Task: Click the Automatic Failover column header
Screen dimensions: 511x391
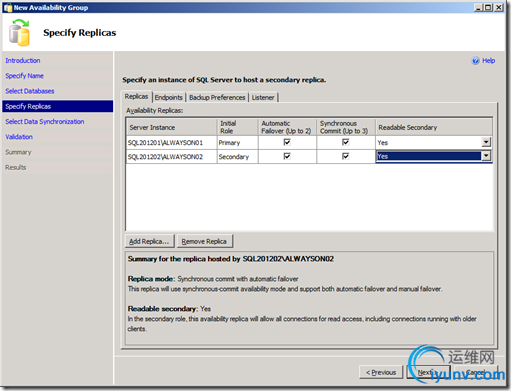Action: tap(287, 127)
